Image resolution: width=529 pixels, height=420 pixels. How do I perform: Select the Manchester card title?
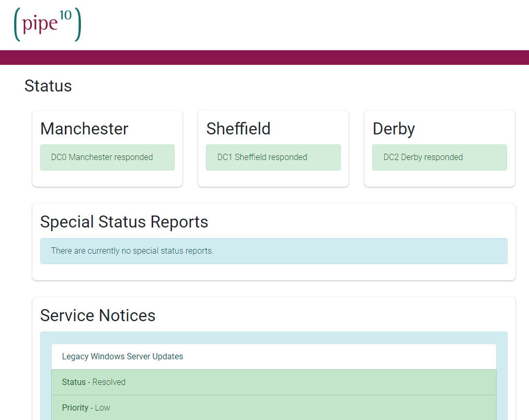click(84, 129)
